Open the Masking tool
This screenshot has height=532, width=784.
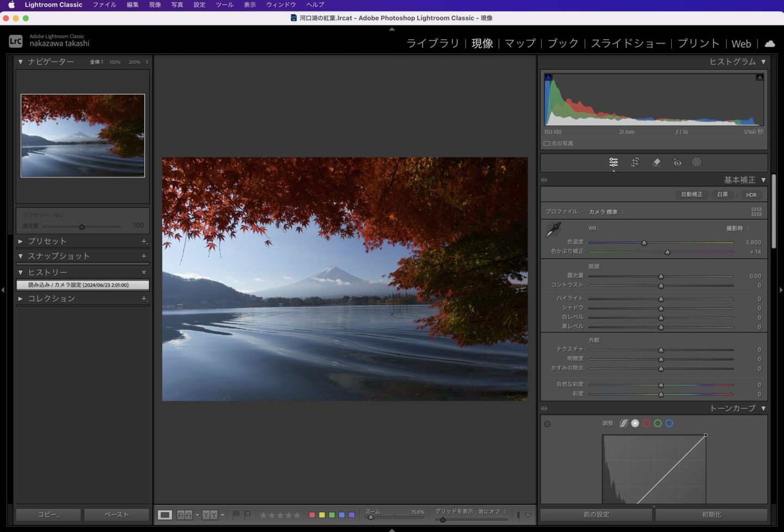tap(696, 162)
